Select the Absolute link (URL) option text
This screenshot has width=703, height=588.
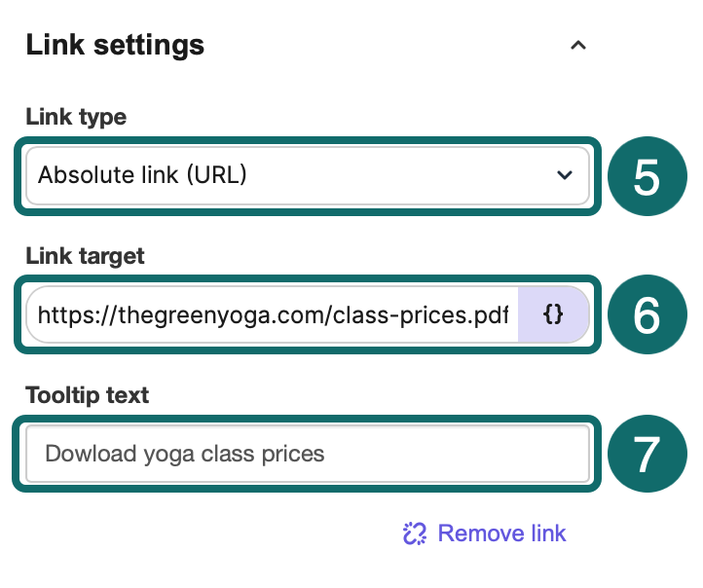142,175
